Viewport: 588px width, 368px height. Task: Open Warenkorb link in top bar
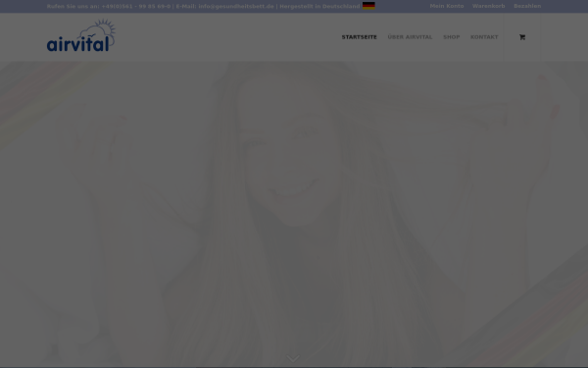489,6
